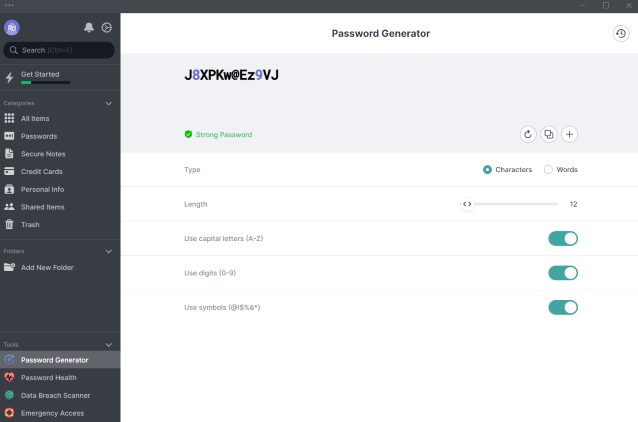
Task: Open Shared Items category
Action: click(x=43, y=207)
